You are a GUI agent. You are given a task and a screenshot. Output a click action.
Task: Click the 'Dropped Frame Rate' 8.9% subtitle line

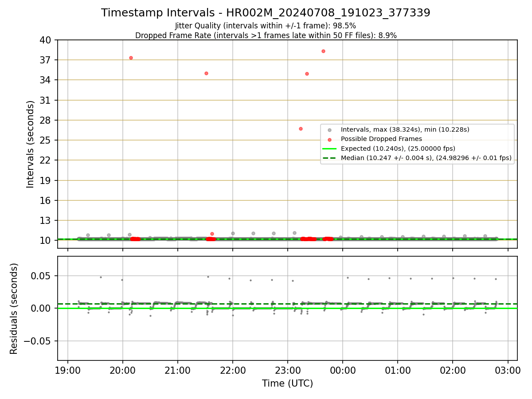click(266, 35)
